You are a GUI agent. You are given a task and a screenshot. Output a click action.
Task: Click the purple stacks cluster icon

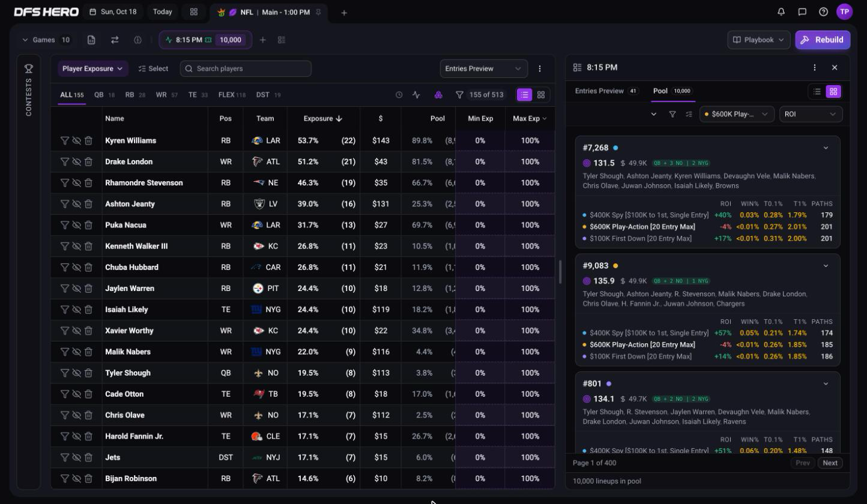[438, 95]
